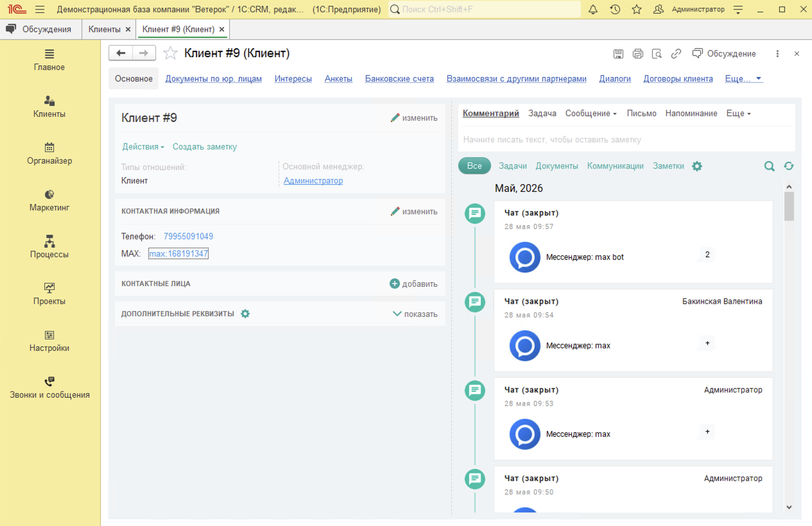Click max:168191347 contact link
Image resolution: width=812 pixels, height=526 pixels.
[178, 254]
